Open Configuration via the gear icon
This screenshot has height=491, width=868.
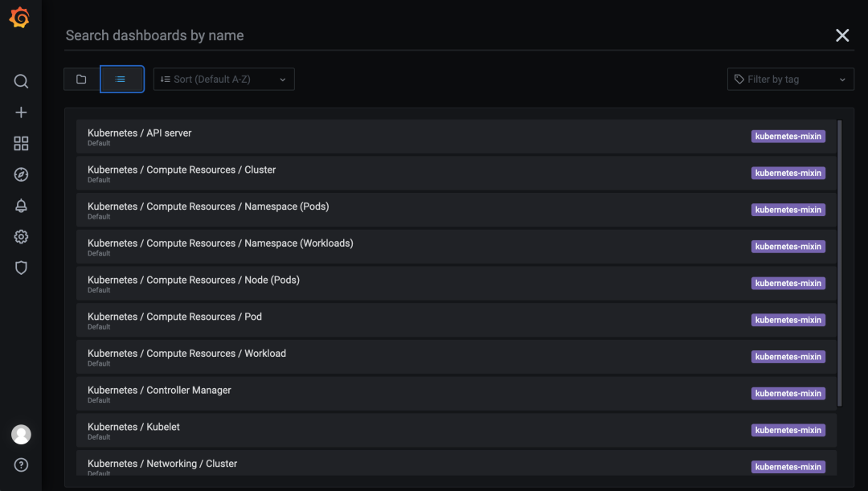[21, 237]
